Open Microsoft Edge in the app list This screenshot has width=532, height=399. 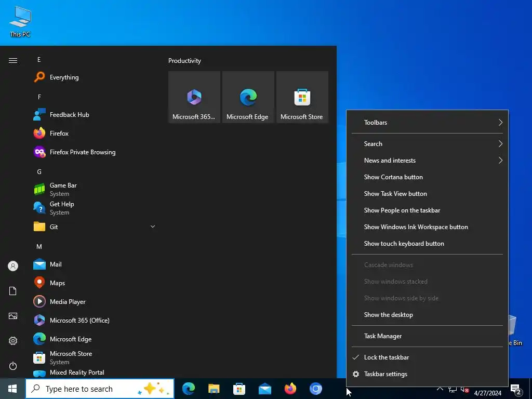(x=94, y=339)
